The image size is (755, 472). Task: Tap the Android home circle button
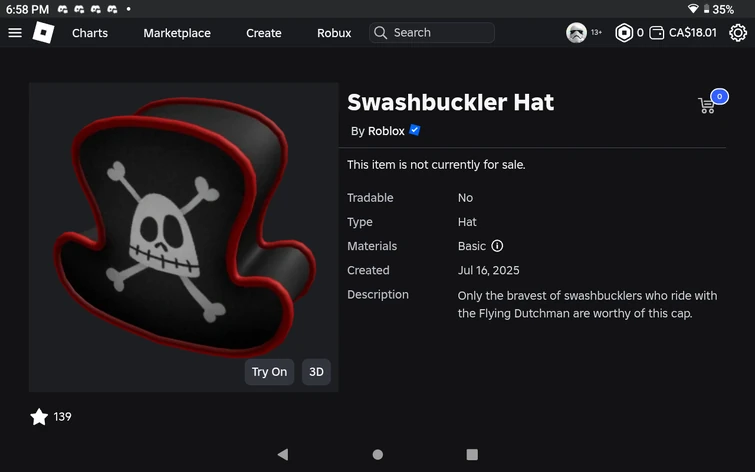[x=378, y=454]
